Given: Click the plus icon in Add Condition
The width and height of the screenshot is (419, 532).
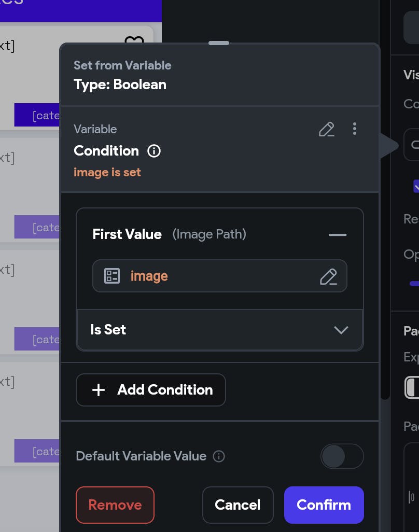Looking at the screenshot, I should [98, 390].
